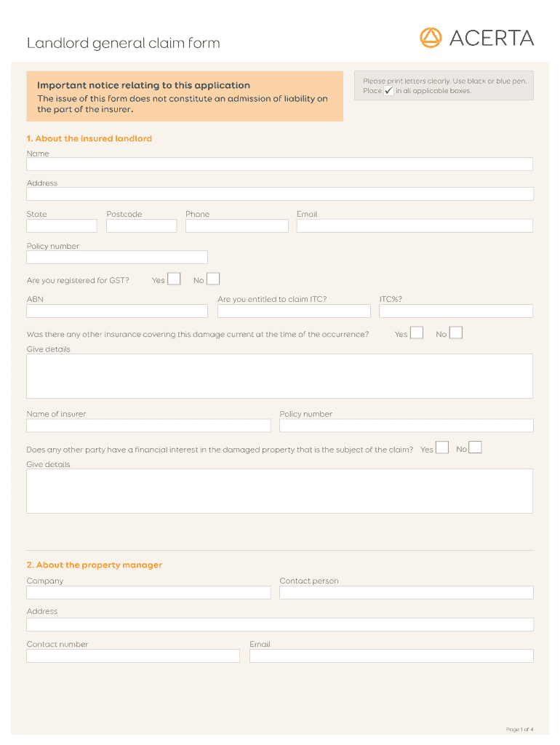Check Yes for registered for GST
The height and width of the screenshot is (745, 560).
click(x=174, y=279)
